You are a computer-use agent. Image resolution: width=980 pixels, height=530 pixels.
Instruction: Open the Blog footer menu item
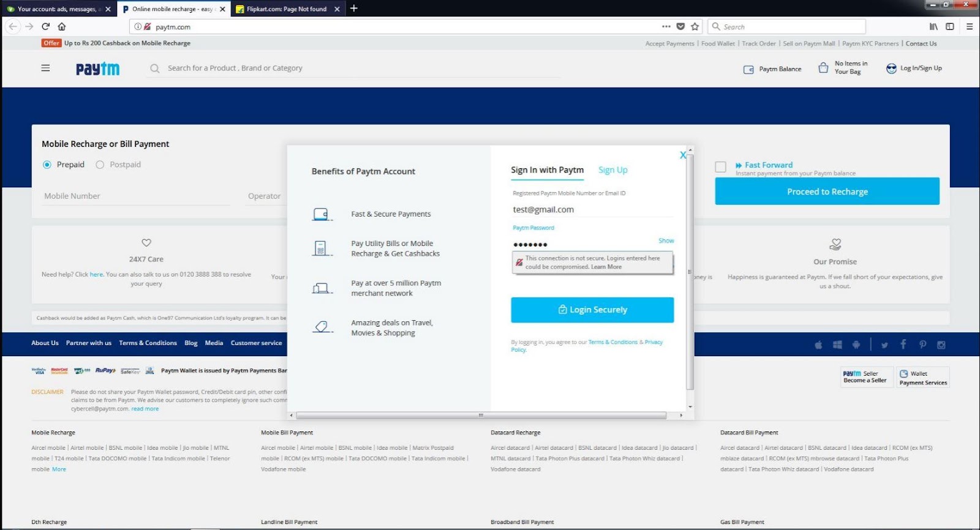[x=191, y=343]
